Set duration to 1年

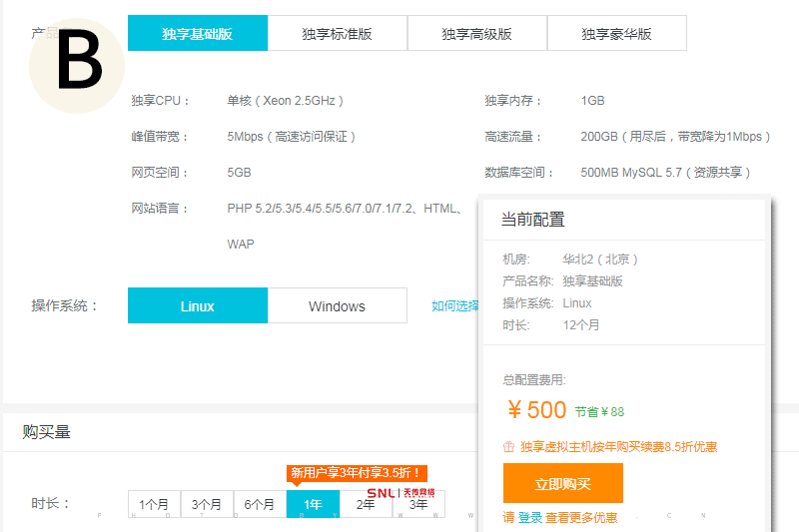click(313, 504)
